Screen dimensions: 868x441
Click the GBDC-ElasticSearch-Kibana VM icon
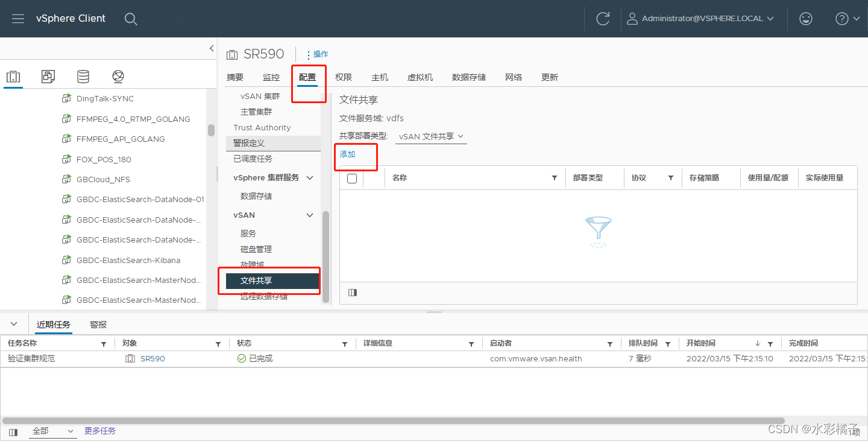[66, 260]
